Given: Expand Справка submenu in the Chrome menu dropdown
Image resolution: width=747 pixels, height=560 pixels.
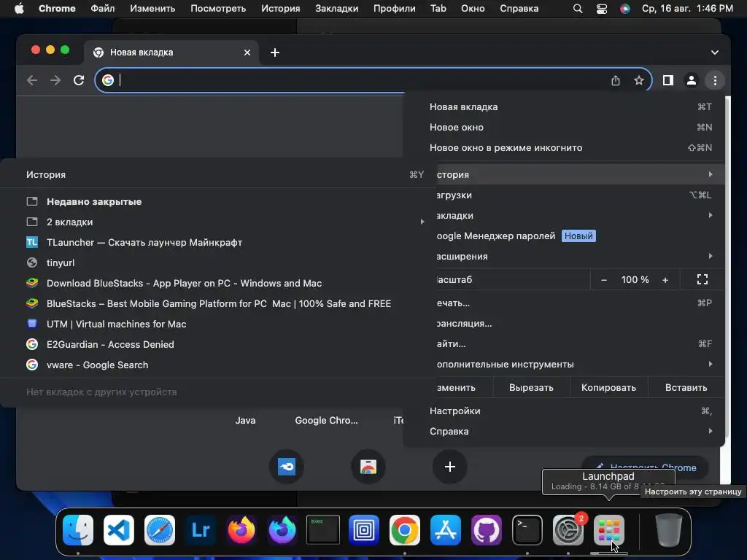Looking at the screenshot, I should 564,432.
